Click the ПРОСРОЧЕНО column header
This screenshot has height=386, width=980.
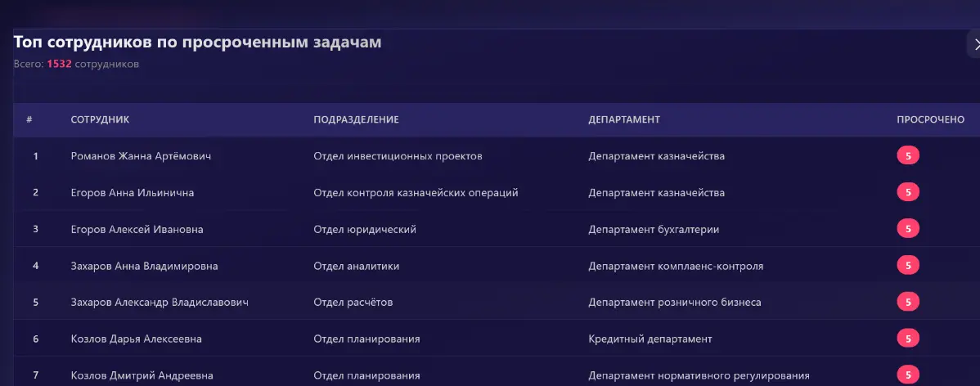pos(931,119)
